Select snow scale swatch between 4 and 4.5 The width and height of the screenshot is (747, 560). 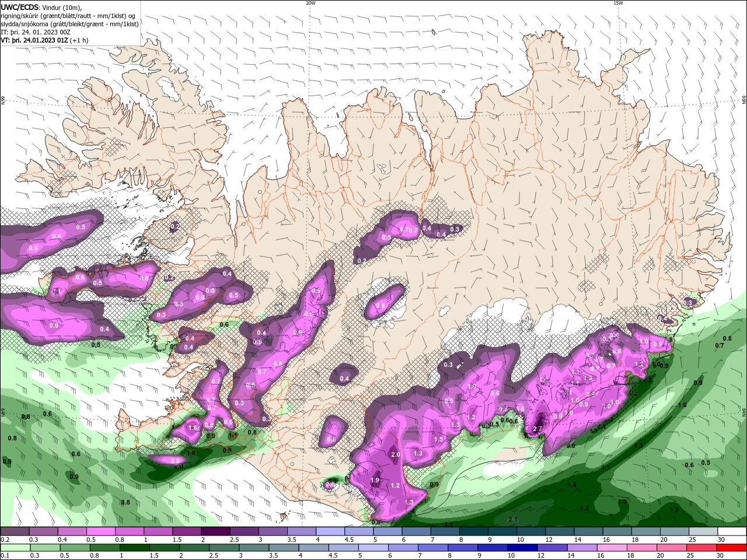tap(330, 531)
